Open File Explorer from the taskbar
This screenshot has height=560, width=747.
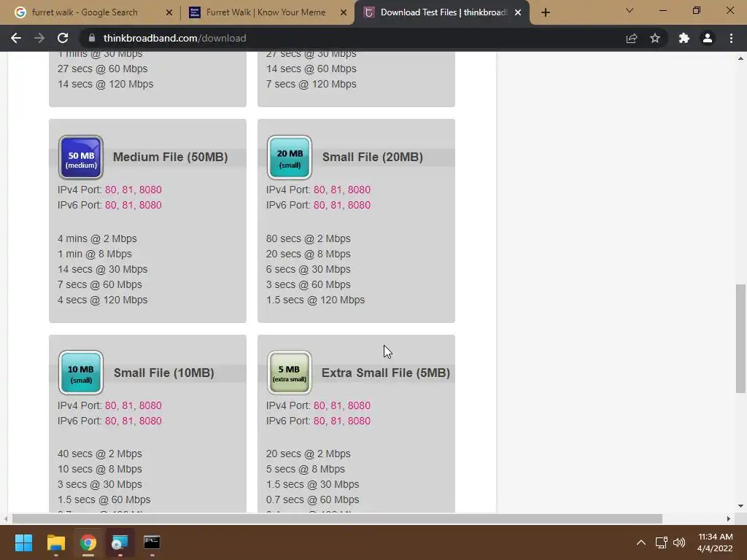tap(55, 542)
